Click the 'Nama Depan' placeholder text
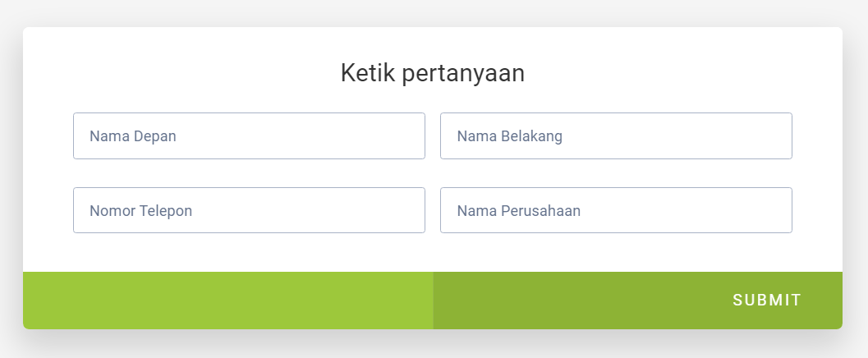 click(133, 136)
